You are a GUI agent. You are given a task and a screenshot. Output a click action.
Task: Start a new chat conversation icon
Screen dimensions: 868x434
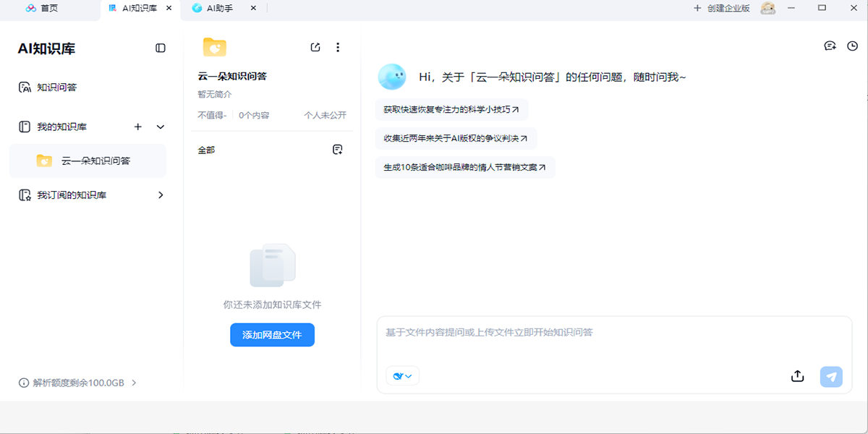[830, 46]
